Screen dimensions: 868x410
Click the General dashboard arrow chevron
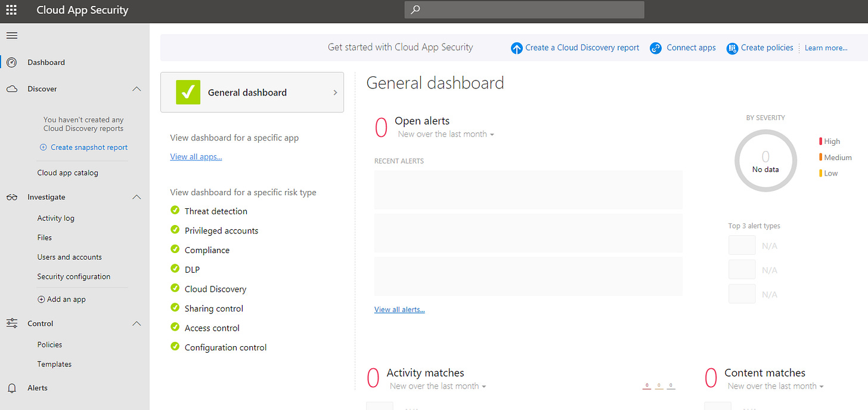[x=335, y=93]
